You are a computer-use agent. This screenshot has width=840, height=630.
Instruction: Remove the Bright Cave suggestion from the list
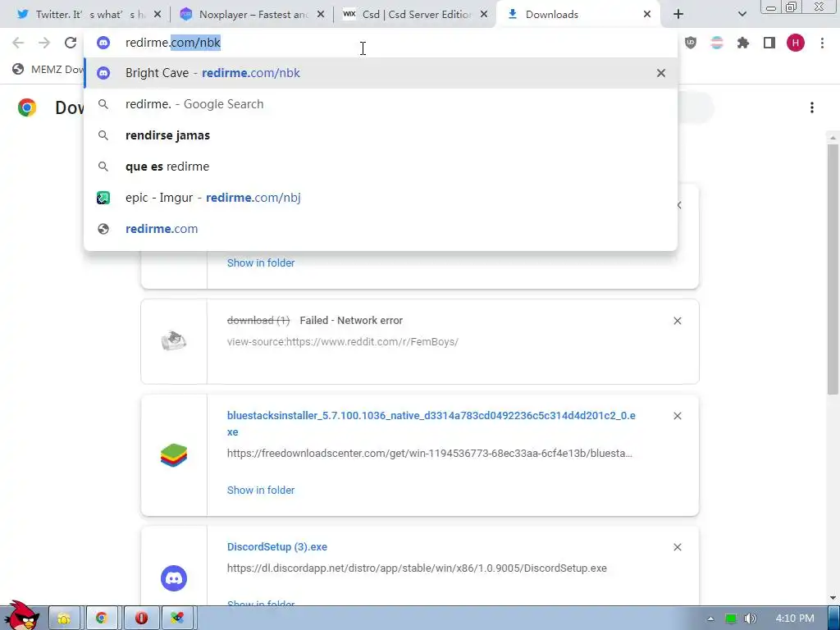(661, 73)
